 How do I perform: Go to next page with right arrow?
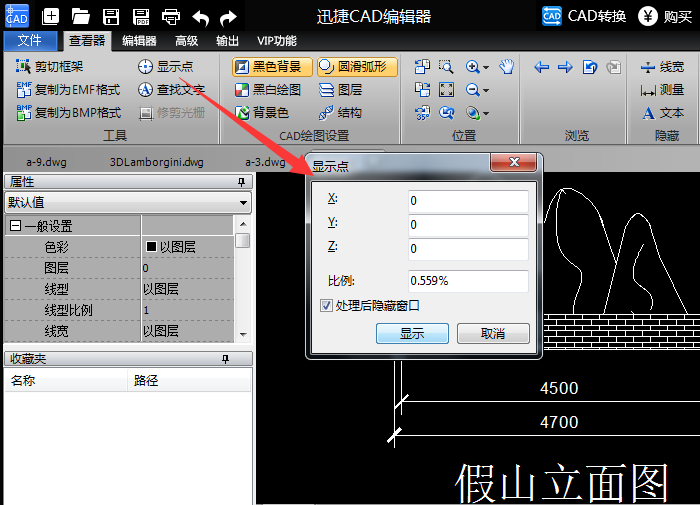tap(566, 67)
